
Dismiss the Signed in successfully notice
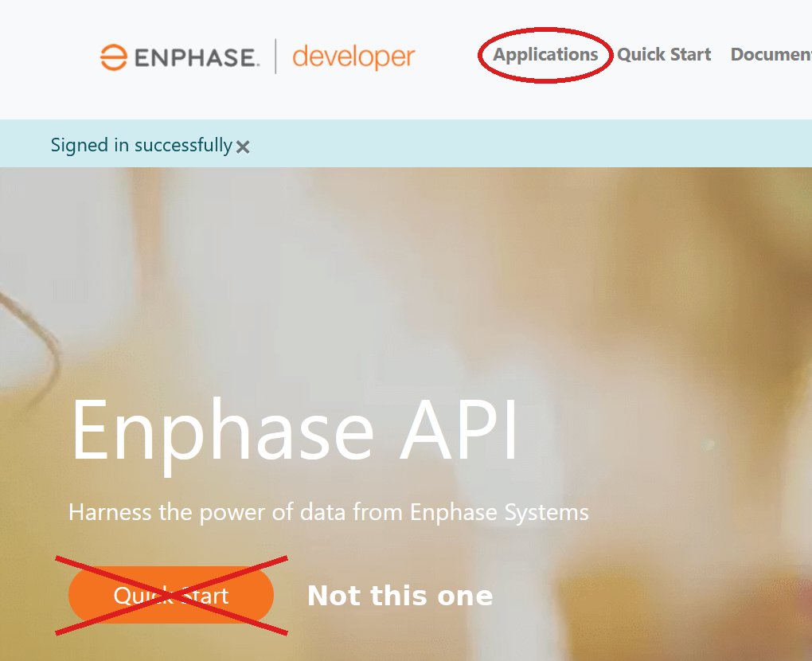(x=242, y=147)
